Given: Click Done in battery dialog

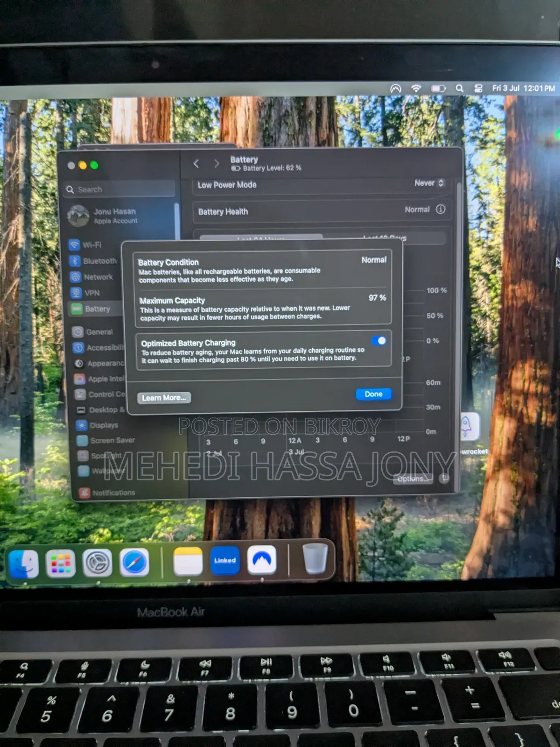Looking at the screenshot, I should click(373, 394).
